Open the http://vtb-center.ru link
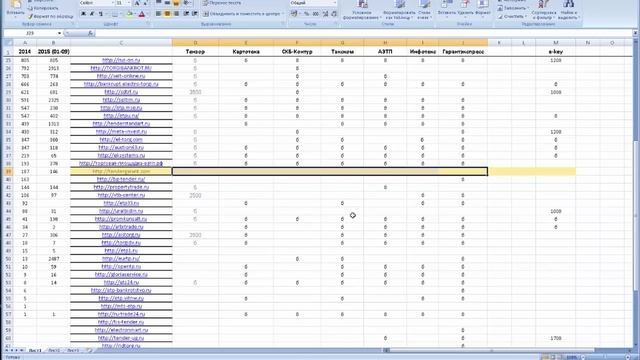Screen dimensions: 640x360 click(121, 195)
